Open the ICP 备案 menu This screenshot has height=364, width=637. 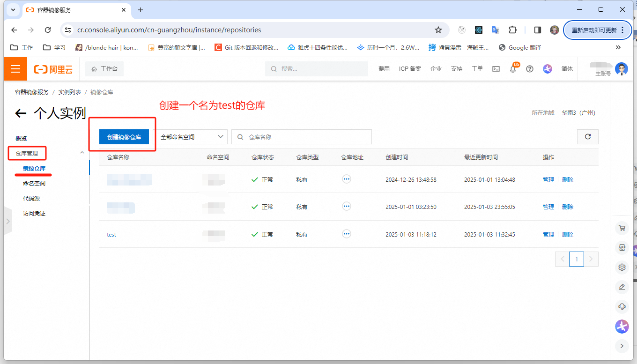coord(410,69)
